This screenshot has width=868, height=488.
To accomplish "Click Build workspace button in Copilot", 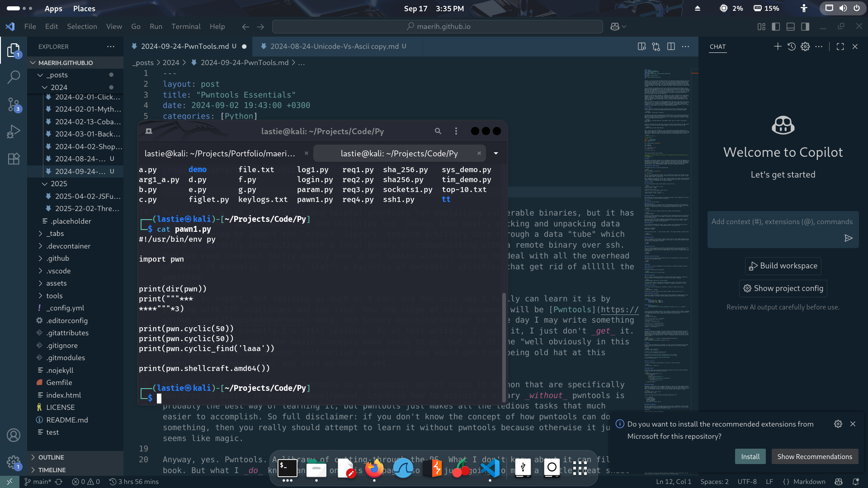I will (x=783, y=266).
